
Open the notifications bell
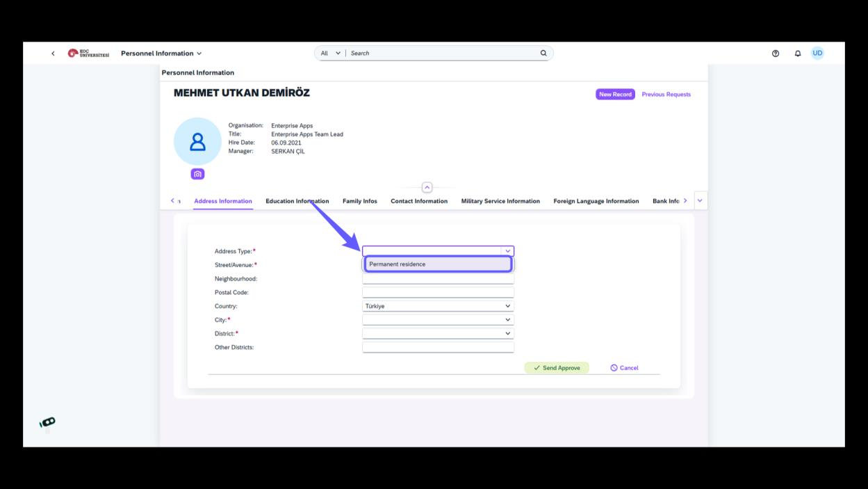[798, 54]
